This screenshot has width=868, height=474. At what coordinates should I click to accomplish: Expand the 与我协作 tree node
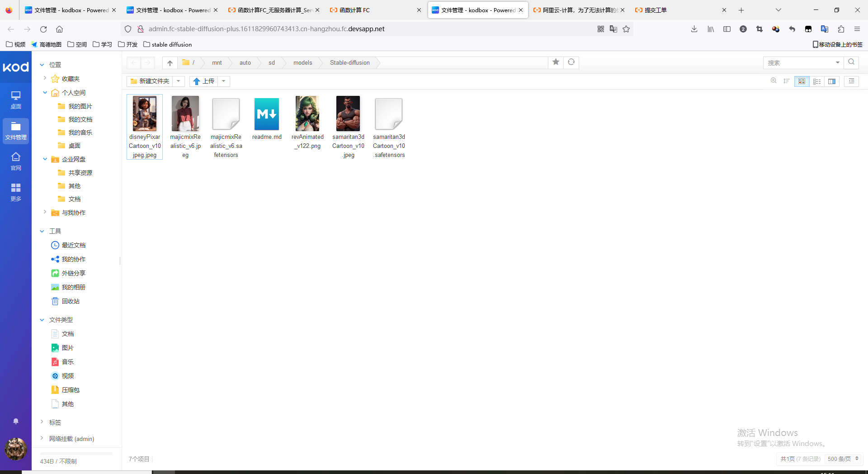tap(45, 212)
